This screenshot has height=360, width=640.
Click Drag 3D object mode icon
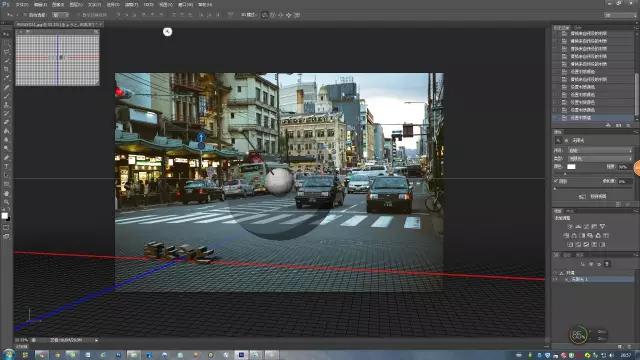pos(281,15)
